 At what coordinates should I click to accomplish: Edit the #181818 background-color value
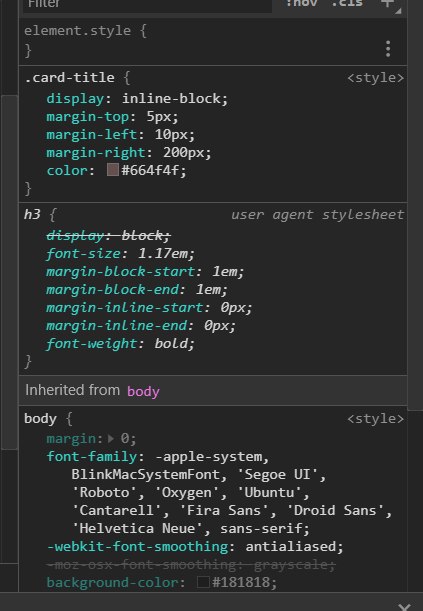tap(240, 582)
